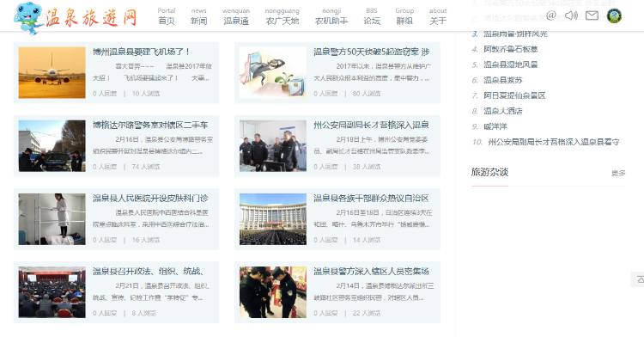This screenshot has height=337, width=644.
Task: Click 74 人浏览 on used car article
Action: point(146,167)
